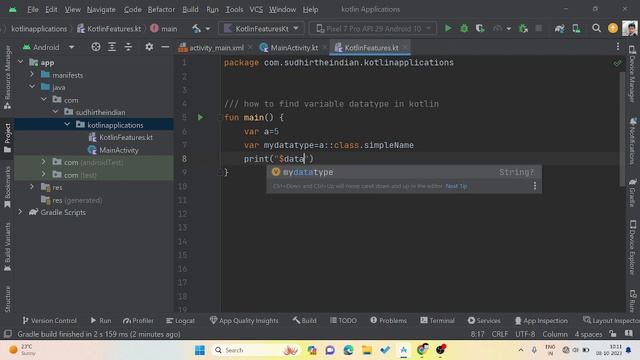Image resolution: width=640 pixels, height=360 pixels.
Task: Open Terminal tool window
Action: coord(437,320)
